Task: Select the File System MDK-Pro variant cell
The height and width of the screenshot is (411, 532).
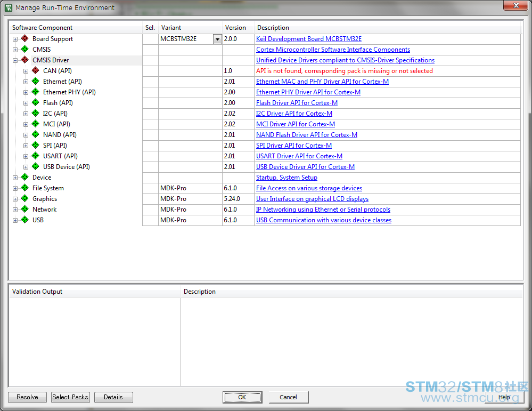Action: (190, 188)
